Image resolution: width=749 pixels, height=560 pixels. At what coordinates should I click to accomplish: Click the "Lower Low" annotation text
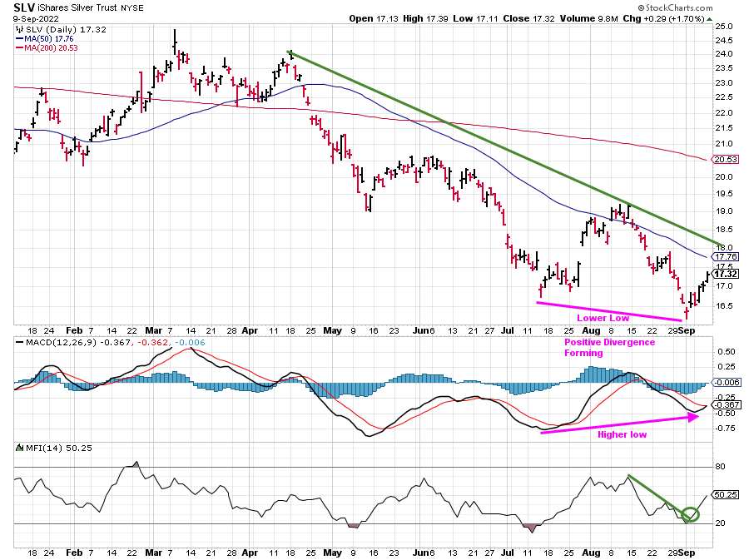click(x=603, y=318)
